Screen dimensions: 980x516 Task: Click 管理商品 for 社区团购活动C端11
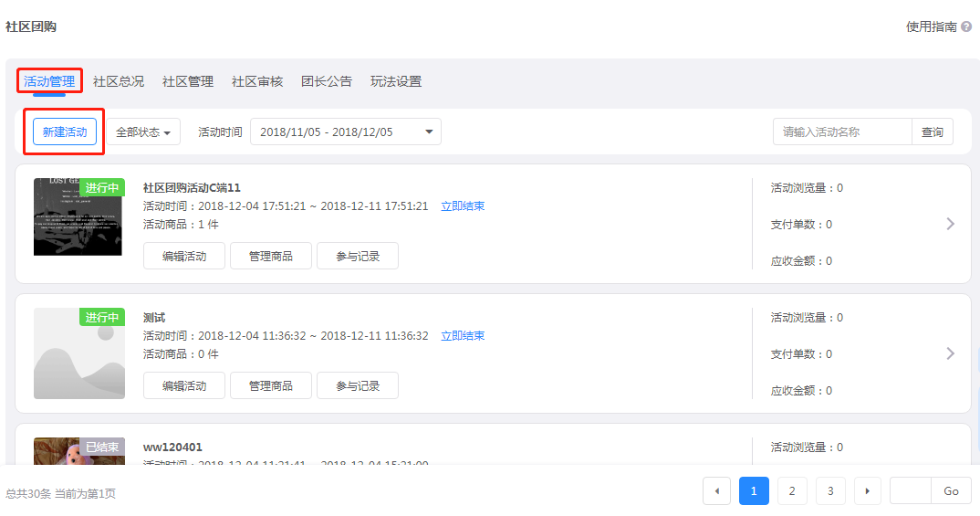[271, 256]
